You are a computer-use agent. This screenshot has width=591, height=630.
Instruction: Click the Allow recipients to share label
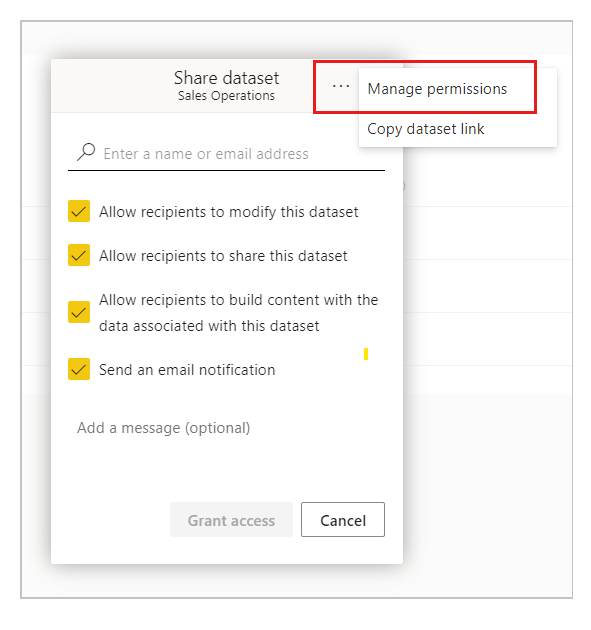pos(223,256)
